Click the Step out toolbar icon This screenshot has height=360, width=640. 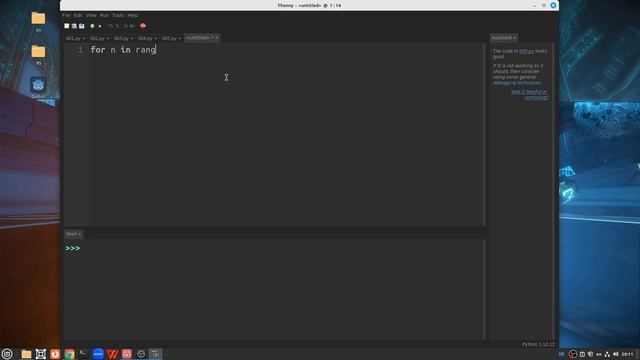(126, 26)
